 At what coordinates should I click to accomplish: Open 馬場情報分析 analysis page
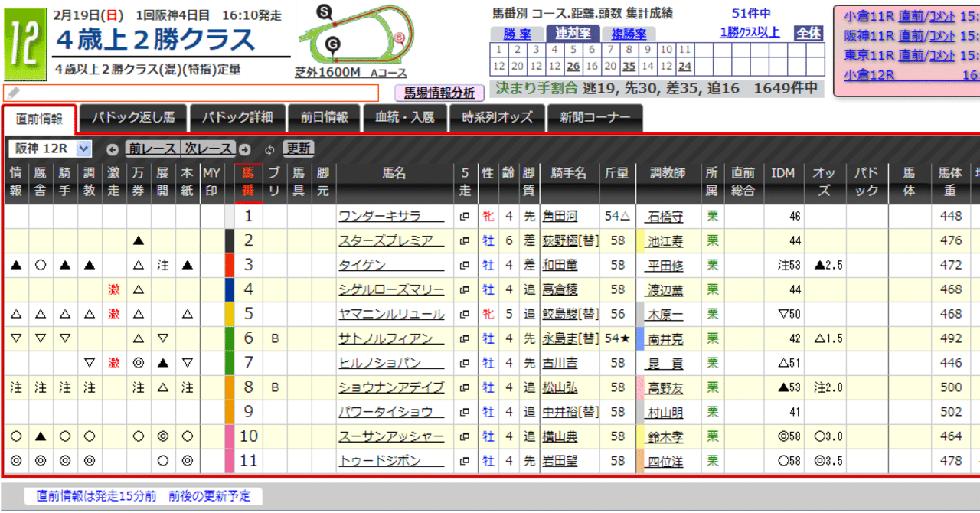(441, 93)
